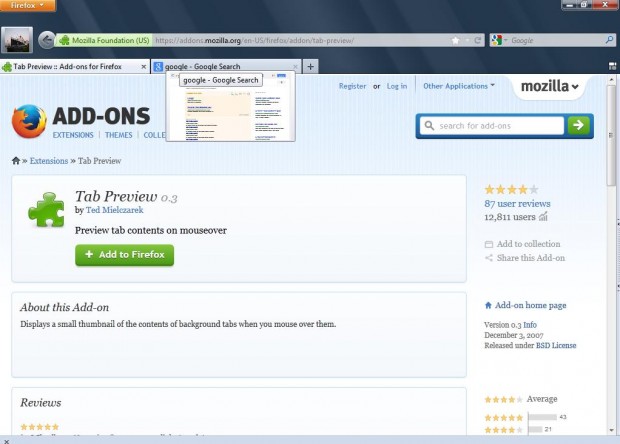This screenshot has width=620, height=444.
Task: Click the Info link next to Version 0.3
Action: point(530,325)
